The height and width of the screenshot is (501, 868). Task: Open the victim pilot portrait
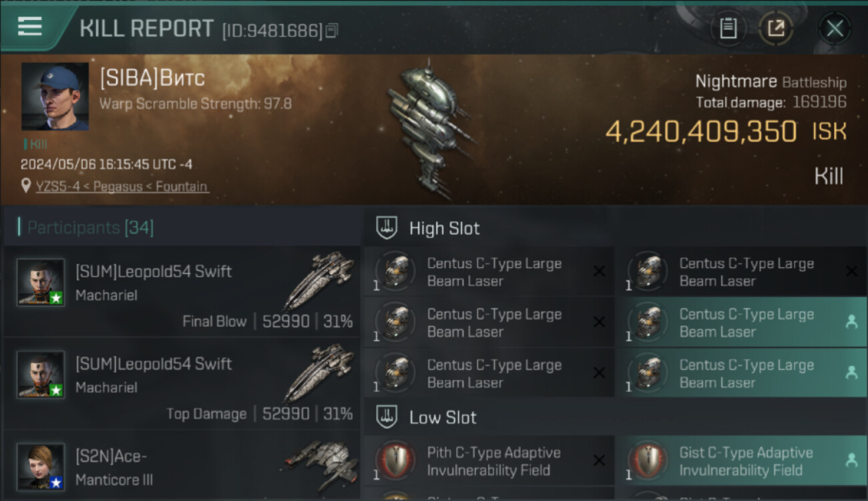[x=55, y=96]
